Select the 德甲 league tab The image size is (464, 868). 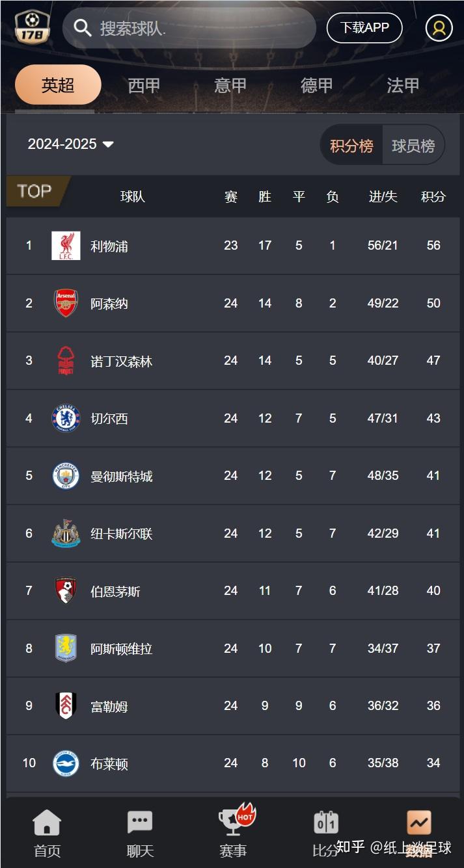tap(317, 85)
